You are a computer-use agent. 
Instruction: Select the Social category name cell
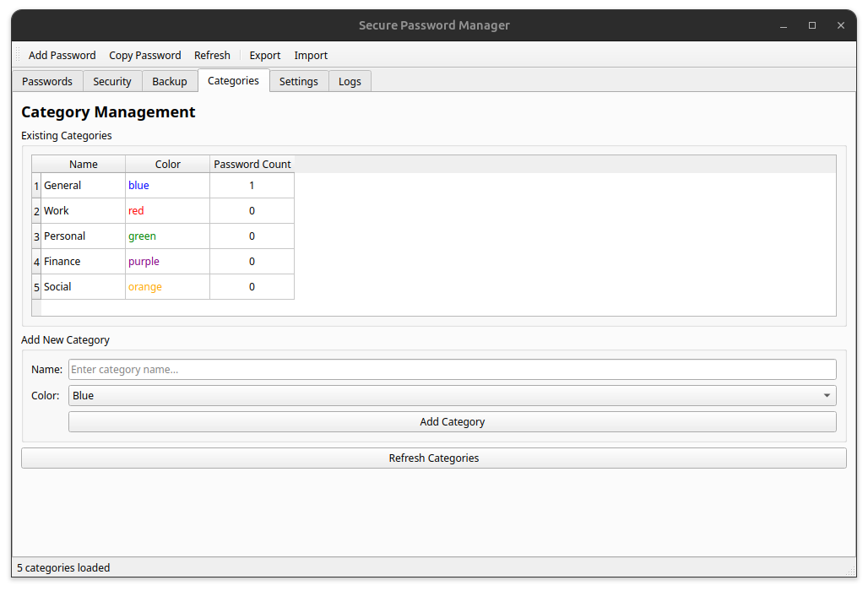pyautogui.click(x=83, y=287)
